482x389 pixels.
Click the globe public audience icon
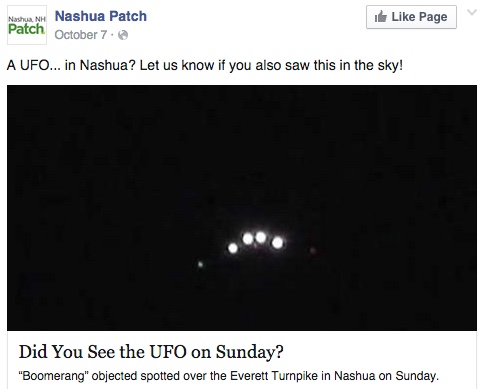click(x=123, y=35)
